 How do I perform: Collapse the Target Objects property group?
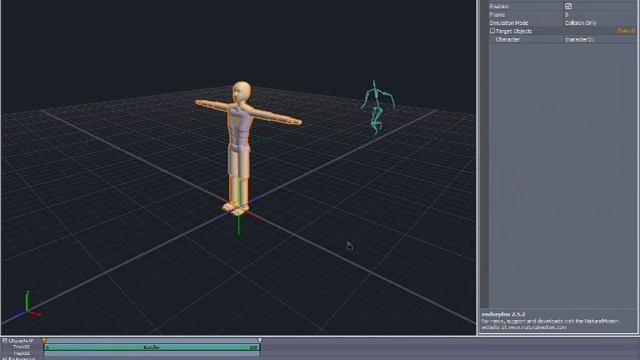coord(492,31)
